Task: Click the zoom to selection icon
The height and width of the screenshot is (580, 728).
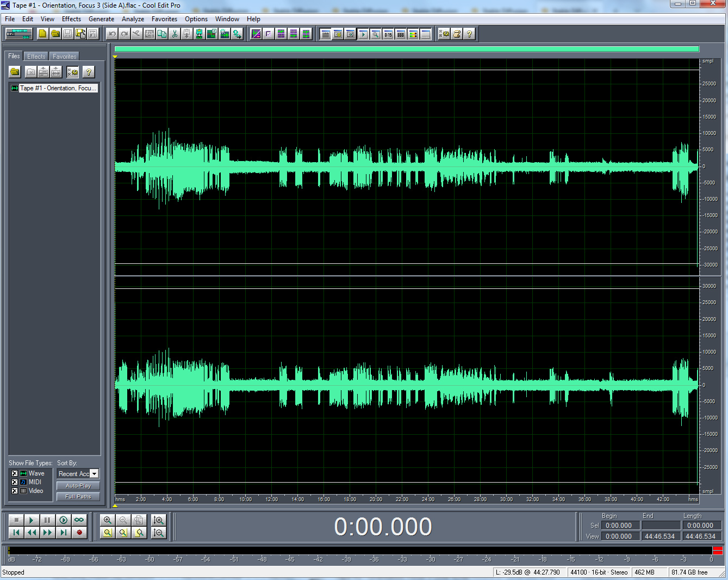Action: pos(108,533)
